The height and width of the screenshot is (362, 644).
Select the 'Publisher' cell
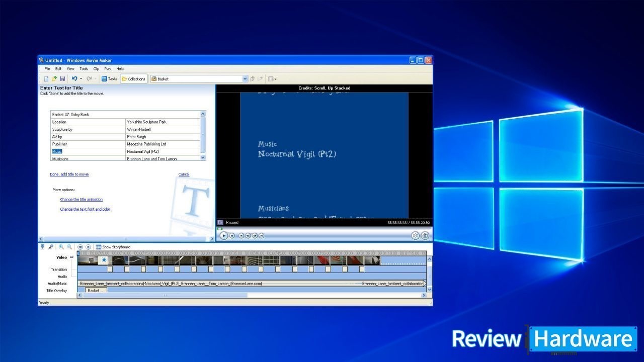[88, 144]
